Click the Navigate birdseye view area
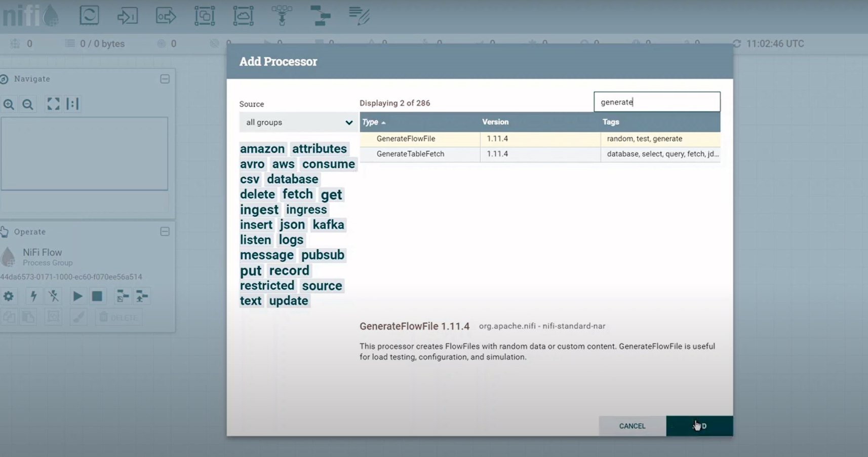868x457 pixels. 84,154
